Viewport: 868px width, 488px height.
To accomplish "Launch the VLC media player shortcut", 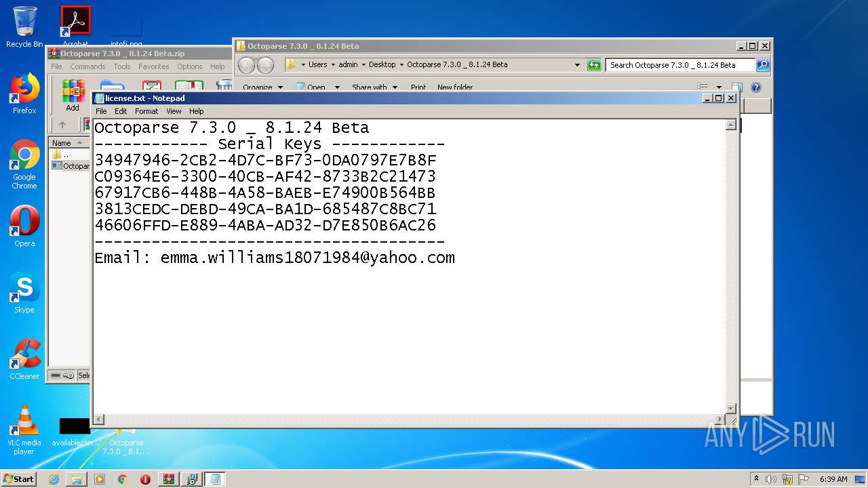I will (x=24, y=430).
